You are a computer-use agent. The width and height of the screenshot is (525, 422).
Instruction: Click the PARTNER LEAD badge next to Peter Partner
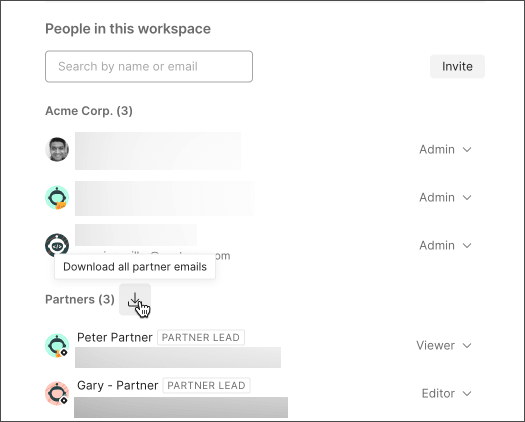click(x=201, y=337)
